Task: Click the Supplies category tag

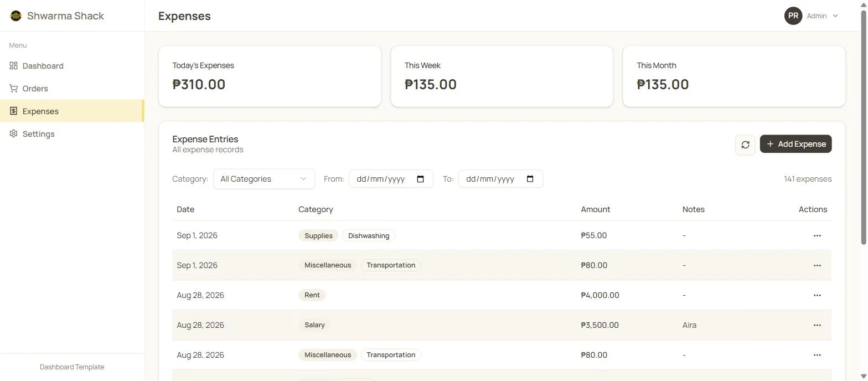Action: [318, 235]
